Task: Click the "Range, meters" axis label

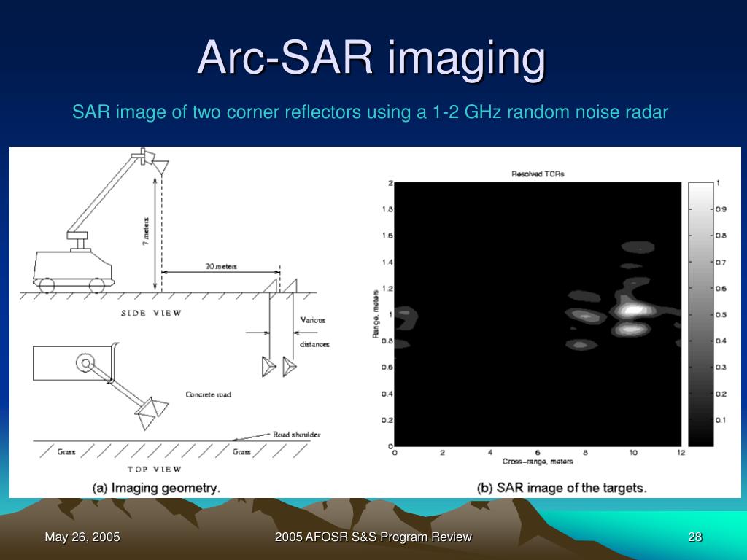Action: [x=376, y=314]
